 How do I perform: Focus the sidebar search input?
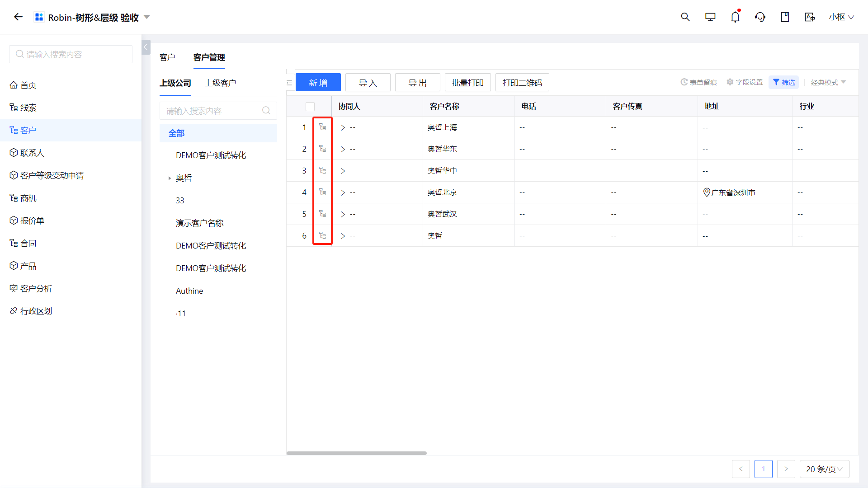point(71,54)
